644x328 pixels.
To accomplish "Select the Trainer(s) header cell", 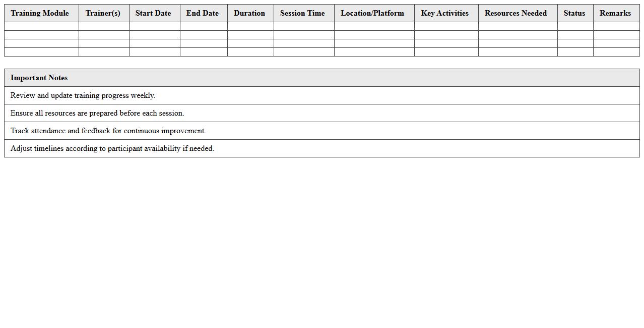I will [x=103, y=13].
